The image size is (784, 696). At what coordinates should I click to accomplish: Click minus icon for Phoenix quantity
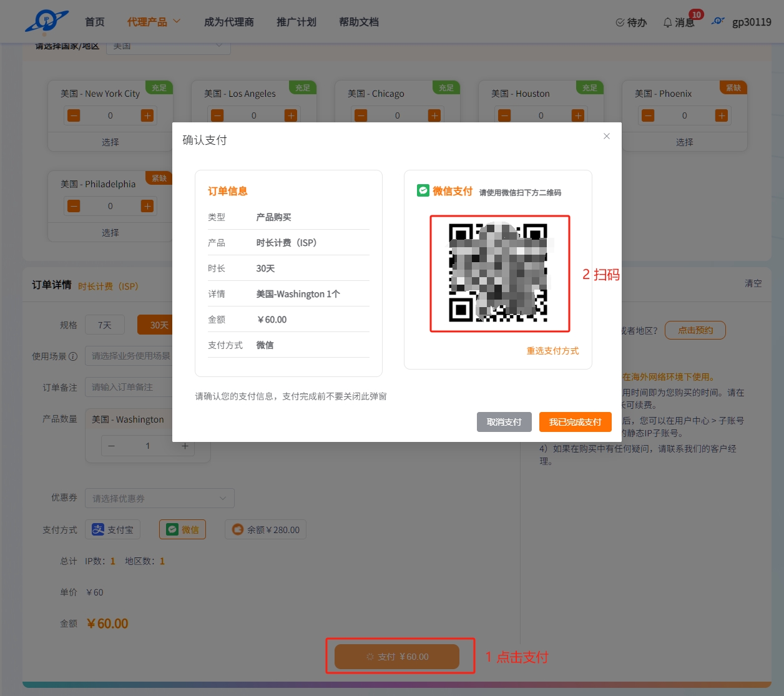point(648,115)
